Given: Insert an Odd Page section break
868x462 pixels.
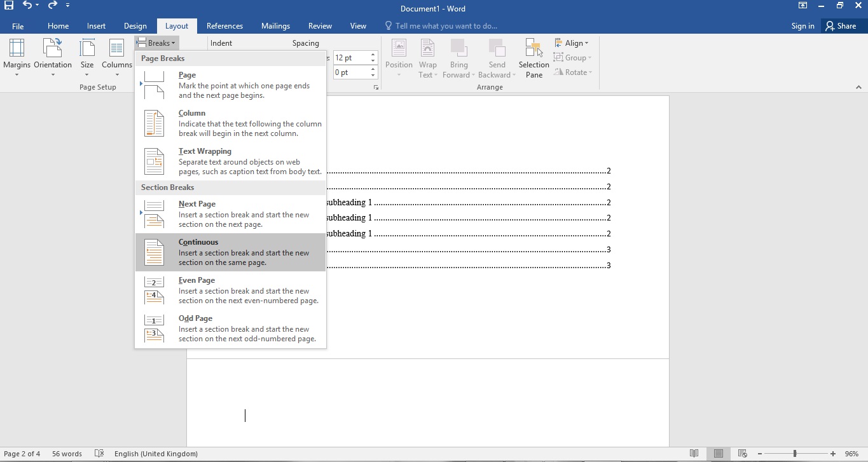Looking at the screenshot, I should click(230, 329).
